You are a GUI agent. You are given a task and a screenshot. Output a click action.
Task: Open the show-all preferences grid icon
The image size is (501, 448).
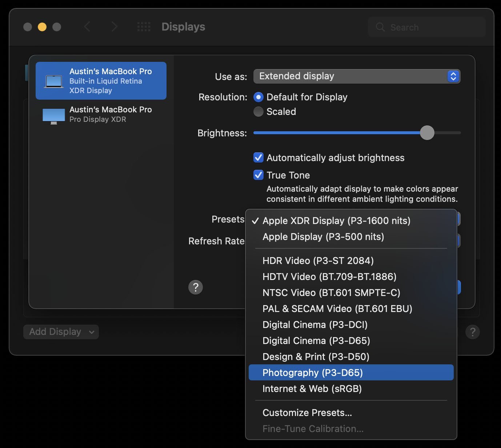(144, 27)
